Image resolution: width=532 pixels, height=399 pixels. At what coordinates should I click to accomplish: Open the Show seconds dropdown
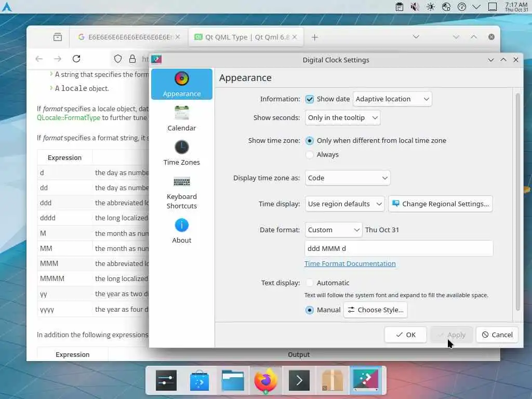(x=342, y=118)
